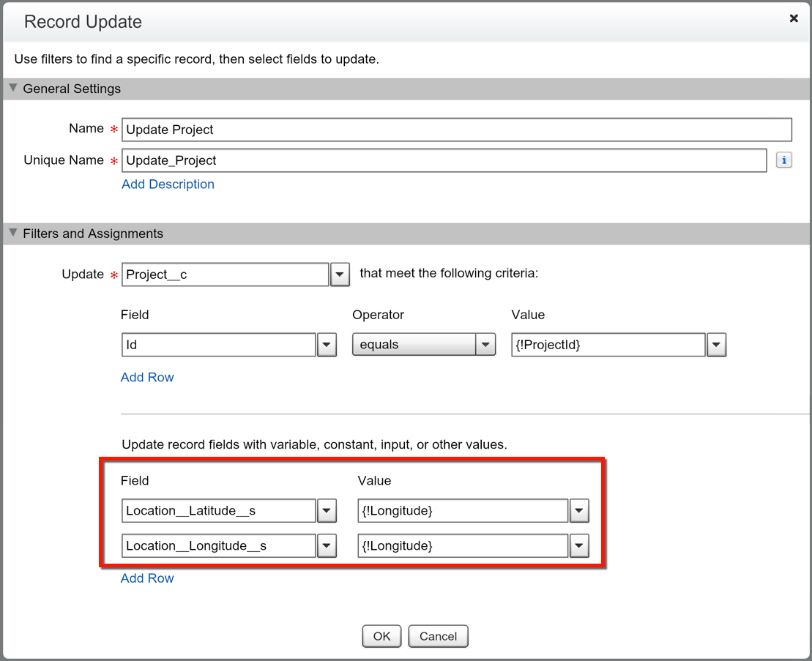
Task: Collapse the General Settings section
Action: tap(12, 89)
